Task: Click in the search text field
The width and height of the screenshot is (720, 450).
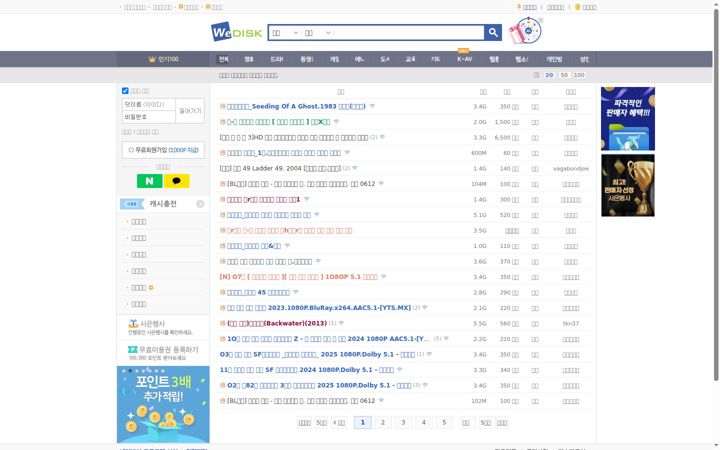Action: click(x=409, y=33)
